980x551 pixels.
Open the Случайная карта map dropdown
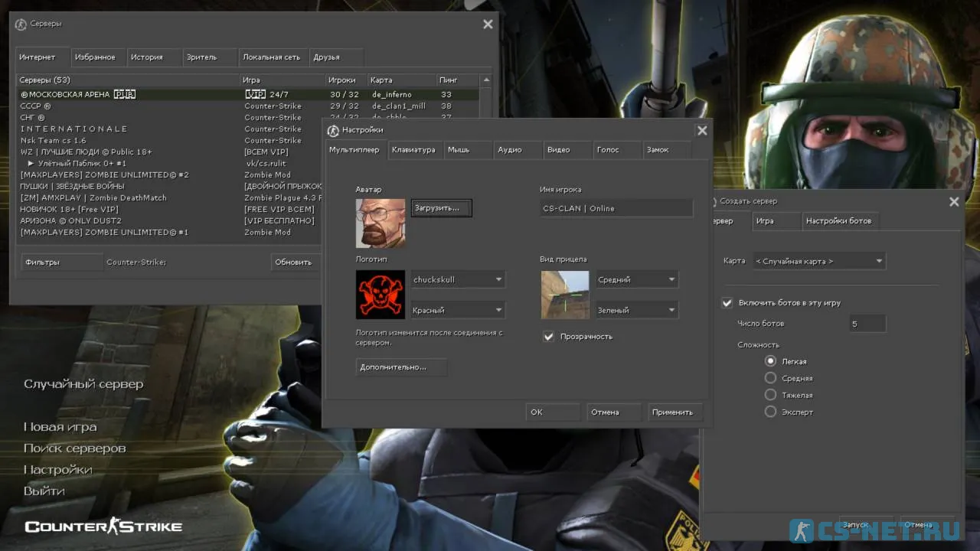(x=818, y=261)
